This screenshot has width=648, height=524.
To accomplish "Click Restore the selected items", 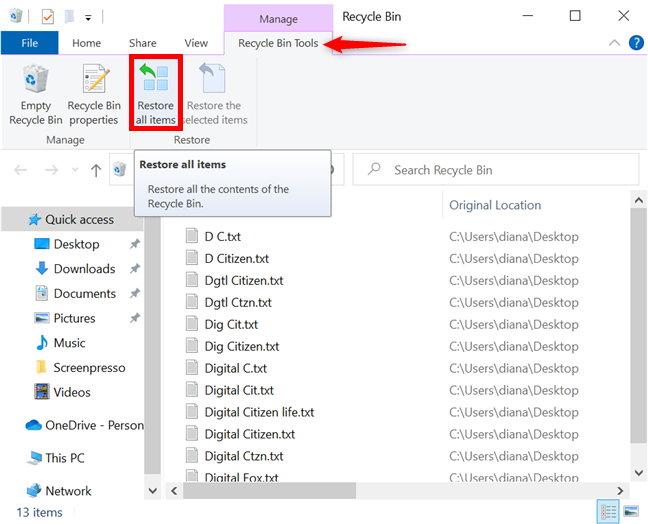I will pyautogui.click(x=214, y=95).
